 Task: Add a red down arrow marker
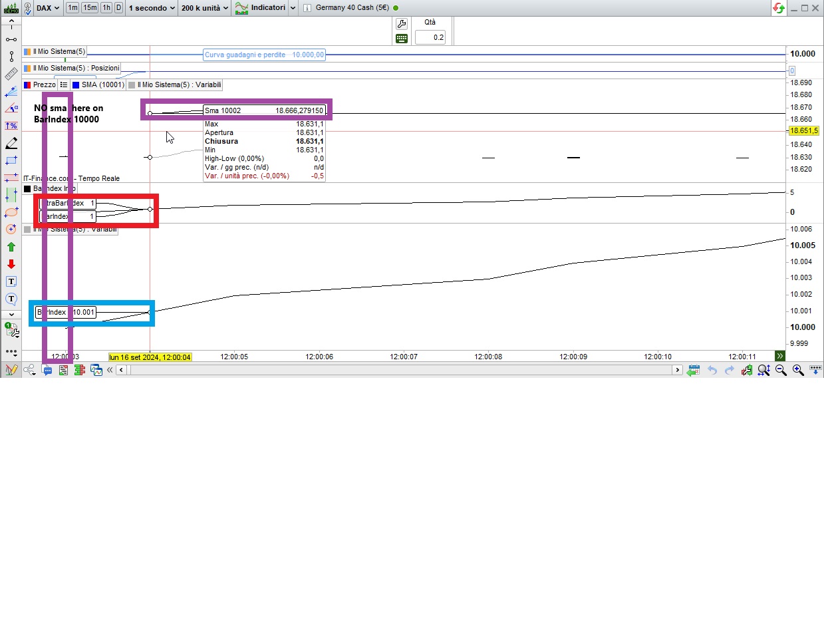[11, 264]
